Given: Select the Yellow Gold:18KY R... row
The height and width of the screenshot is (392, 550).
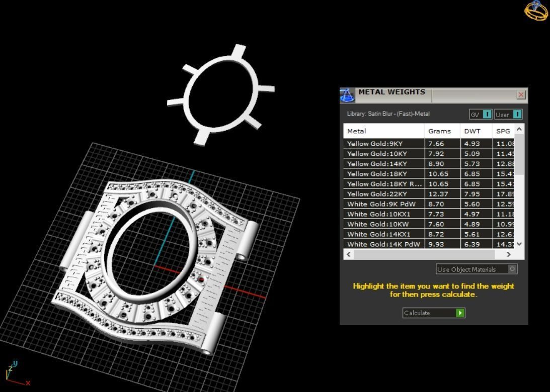Looking at the screenshot, I should pos(429,184).
